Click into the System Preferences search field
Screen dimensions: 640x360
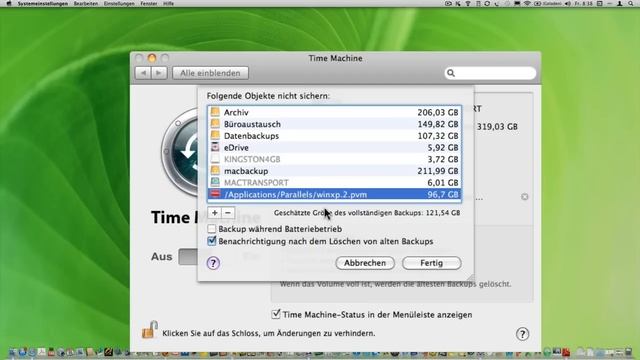click(x=490, y=73)
